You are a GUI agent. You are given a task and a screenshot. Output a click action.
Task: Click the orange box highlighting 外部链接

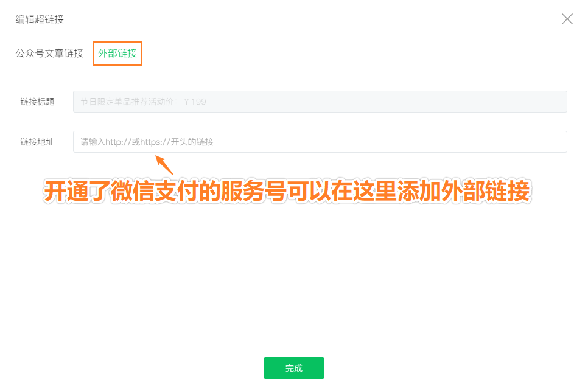click(x=117, y=54)
